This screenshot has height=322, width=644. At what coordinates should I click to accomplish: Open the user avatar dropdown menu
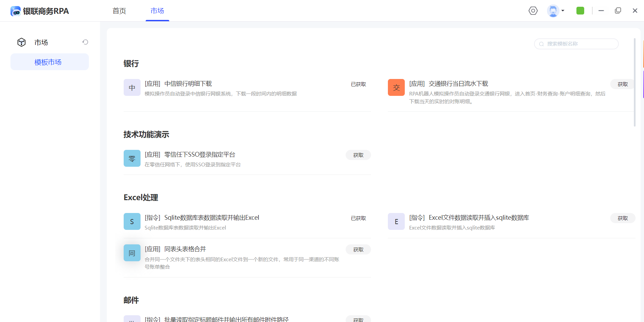(555, 11)
